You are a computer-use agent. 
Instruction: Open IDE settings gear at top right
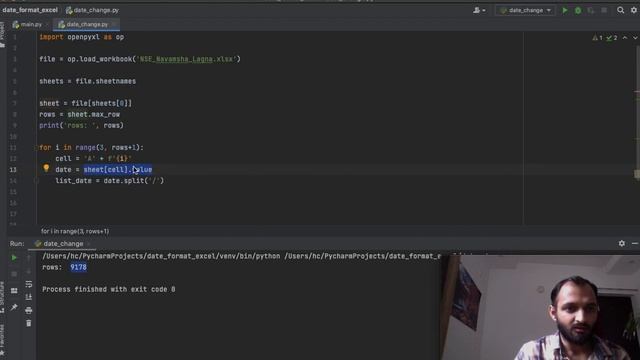tap(634, 10)
